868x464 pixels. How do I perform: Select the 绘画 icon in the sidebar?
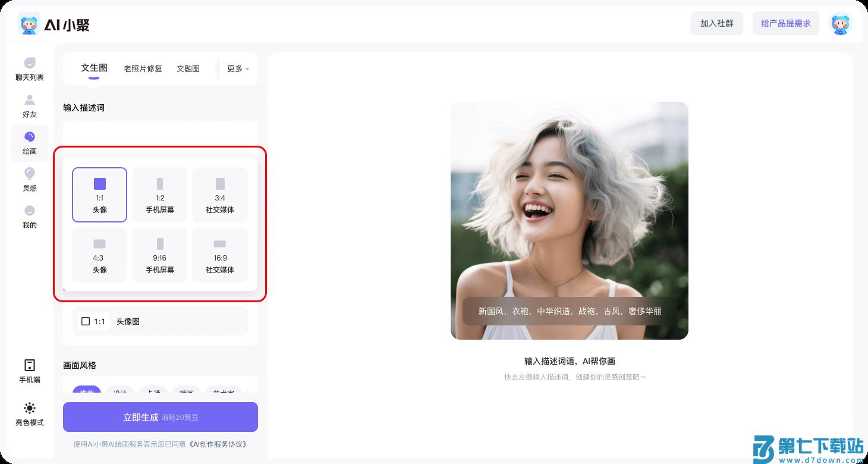pos(29,143)
